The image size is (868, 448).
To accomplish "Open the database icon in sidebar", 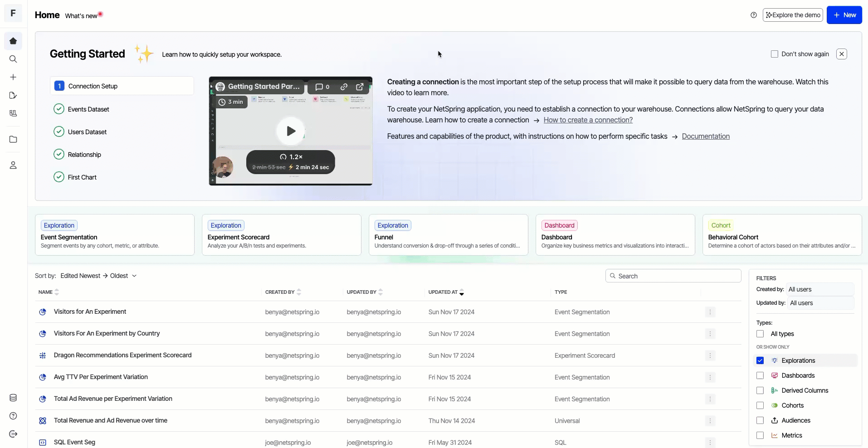I will [x=13, y=398].
